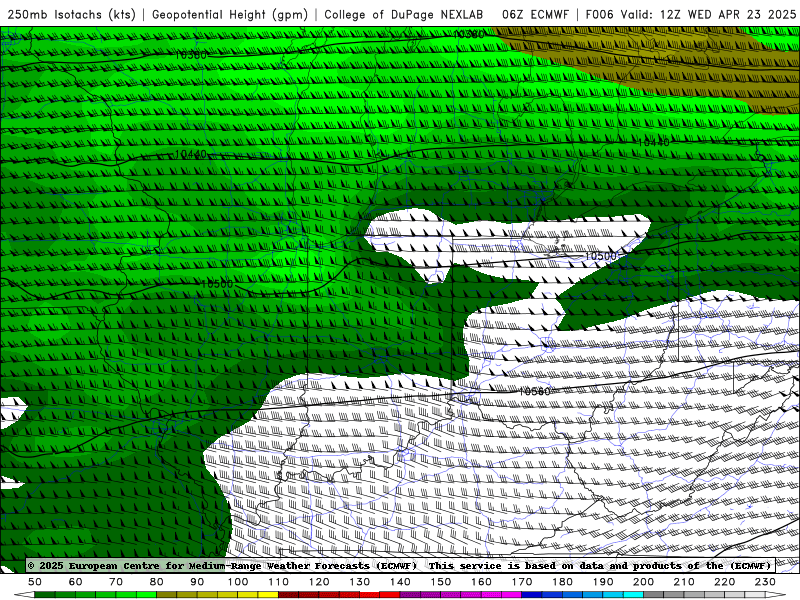
Task: Click the legend value 230
Action: coord(765,582)
